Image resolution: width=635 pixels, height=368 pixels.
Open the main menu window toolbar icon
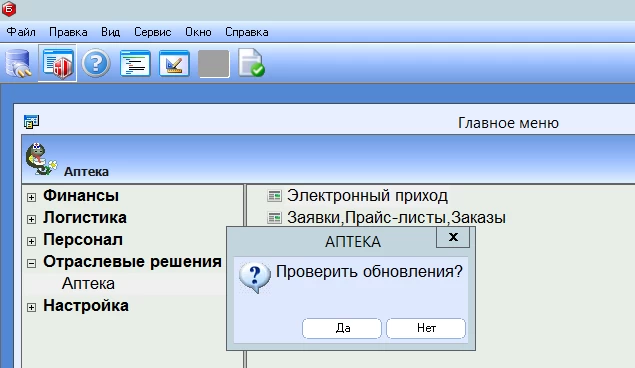click(58, 64)
